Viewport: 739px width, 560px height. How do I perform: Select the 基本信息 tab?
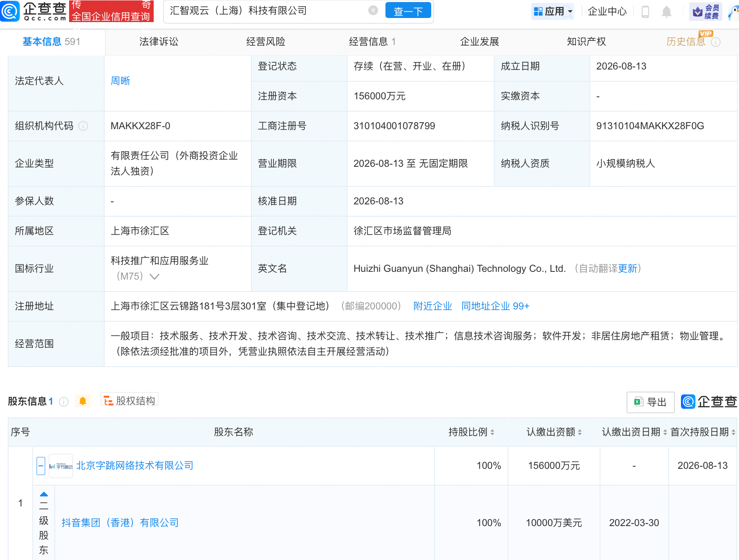(x=52, y=42)
